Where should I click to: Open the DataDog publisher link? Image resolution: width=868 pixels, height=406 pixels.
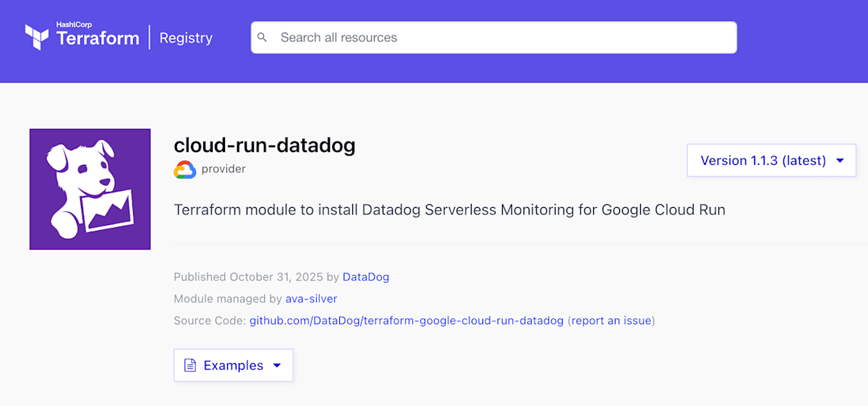pyautogui.click(x=366, y=276)
